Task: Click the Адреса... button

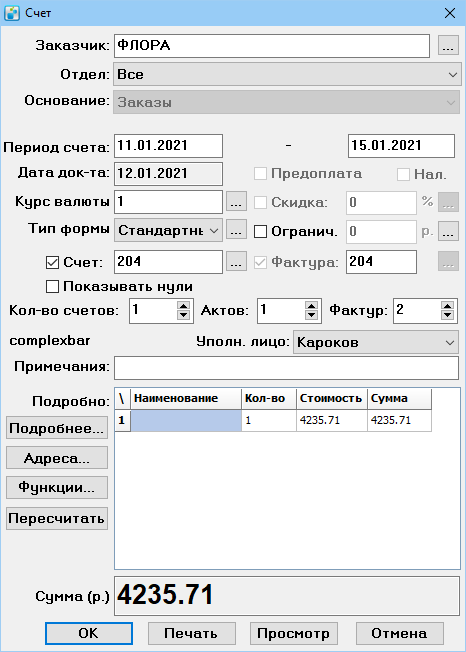Action: 57,458
